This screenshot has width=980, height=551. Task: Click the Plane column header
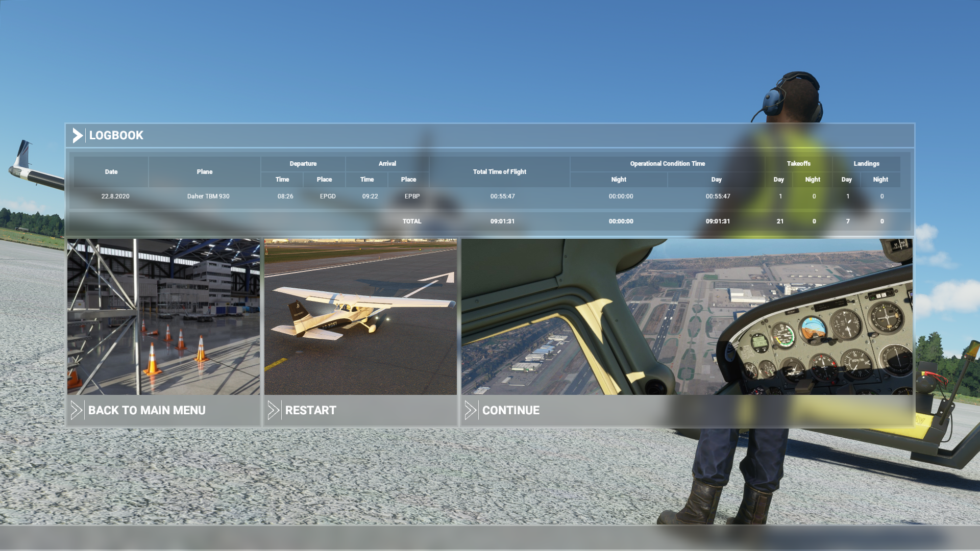(x=205, y=172)
